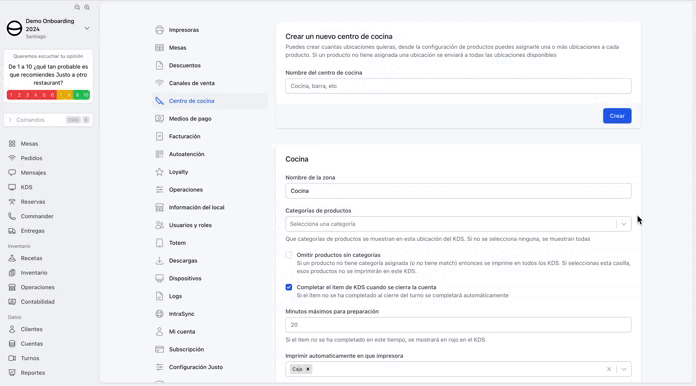Open the Selecciona una categoría dropdown
This screenshot has width=696, height=386.
(x=458, y=224)
